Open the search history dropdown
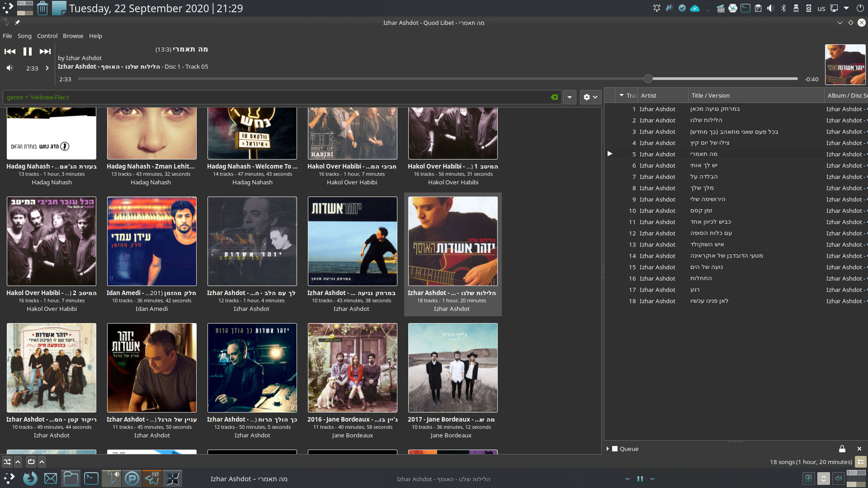 (x=570, y=97)
